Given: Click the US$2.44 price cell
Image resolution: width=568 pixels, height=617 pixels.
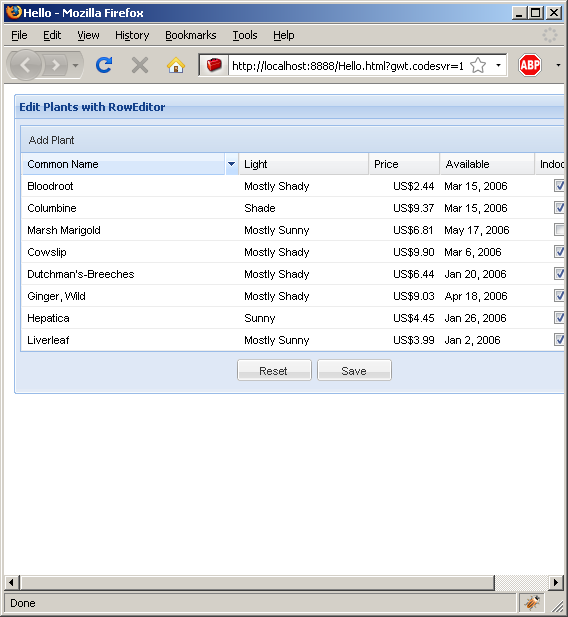Looking at the screenshot, I should [x=404, y=186].
